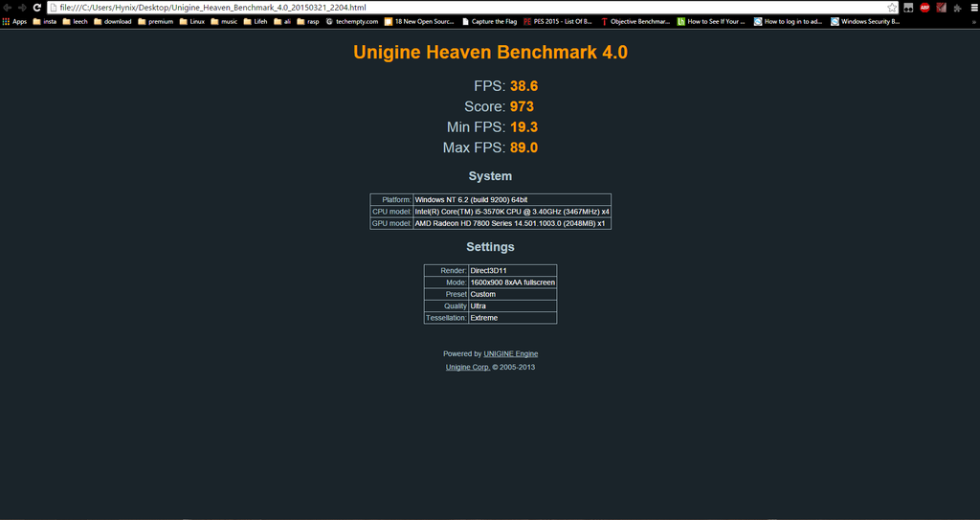The height and width of the screenshot is (520, 980).
Task: Click the red extension icon beside Adblock Plus
Action: click(941, 8)
